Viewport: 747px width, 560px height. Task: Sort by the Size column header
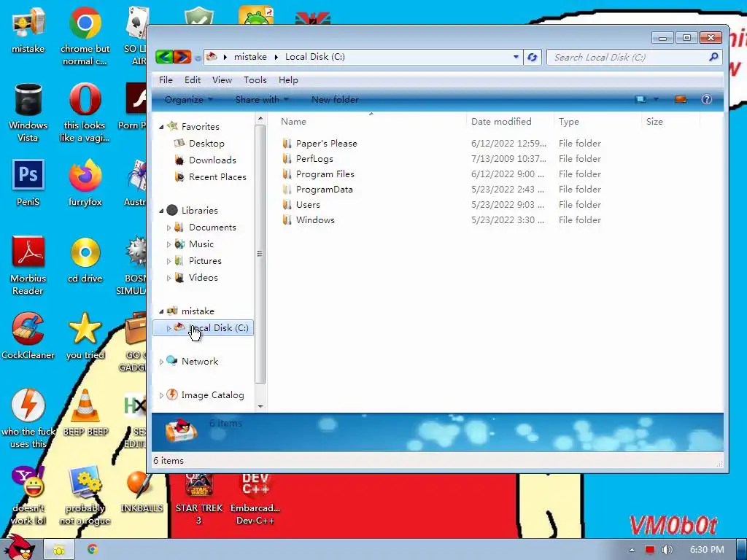coord(671,122)
